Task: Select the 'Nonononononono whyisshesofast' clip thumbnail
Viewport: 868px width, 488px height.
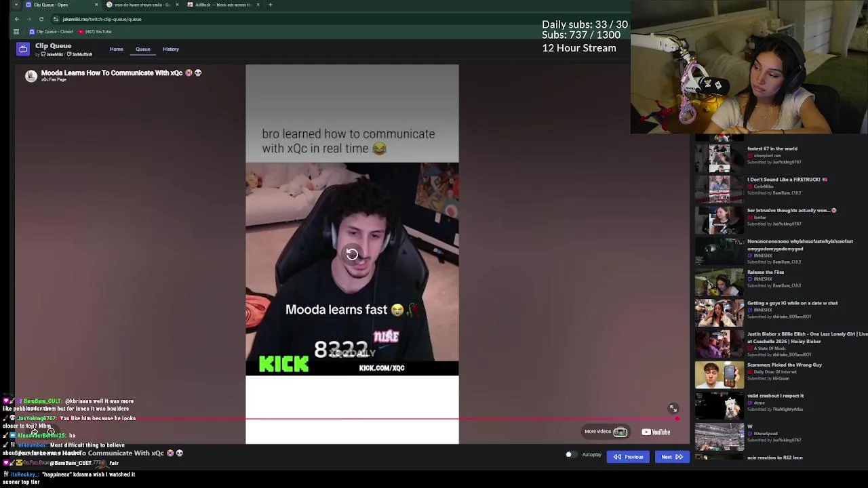Action: pos(719,251)
